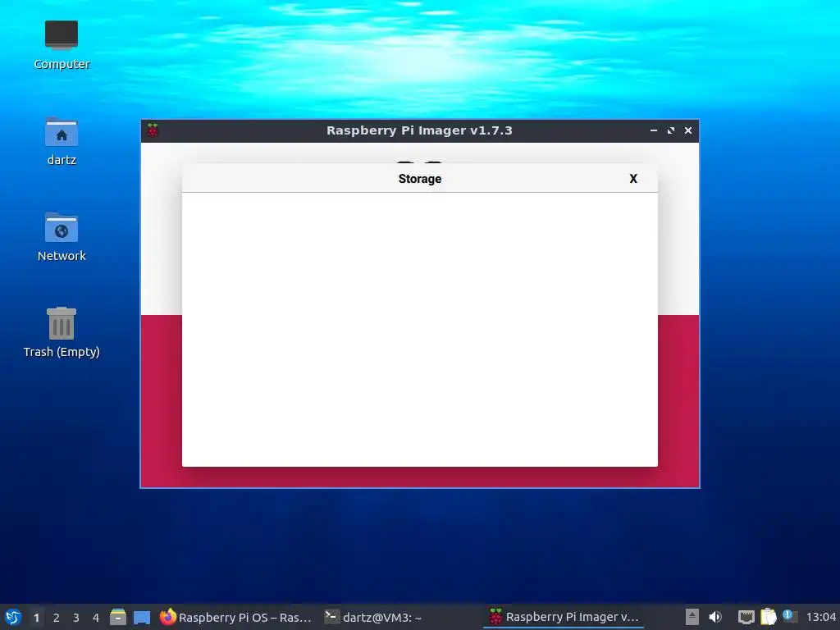840x630 pixels.
Task: Open the Trash (Empty) desktop icon
Action: (61, 333)
